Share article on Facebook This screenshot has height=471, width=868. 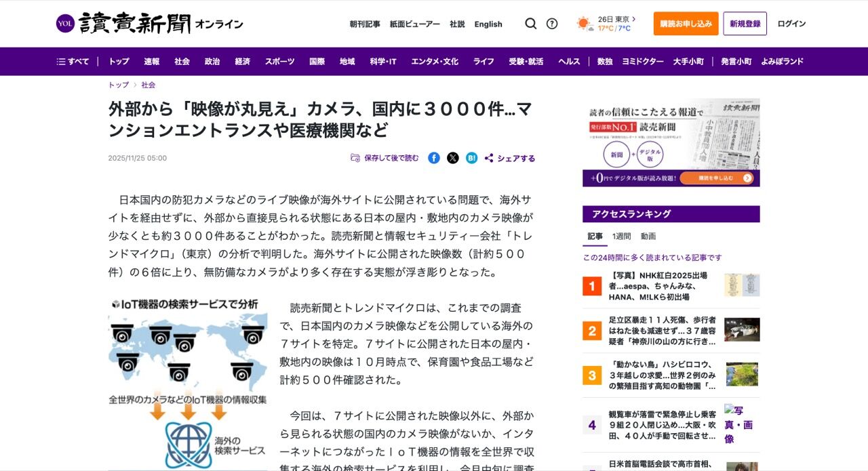pos(434,158)
